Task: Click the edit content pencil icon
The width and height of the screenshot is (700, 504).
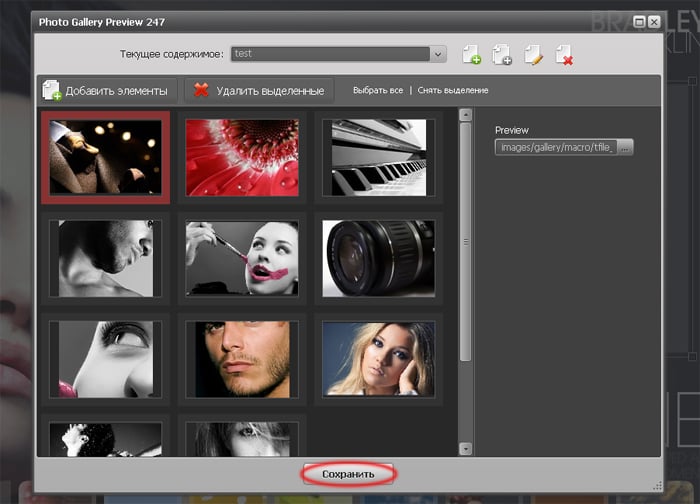Action: (x=534, y=54)
